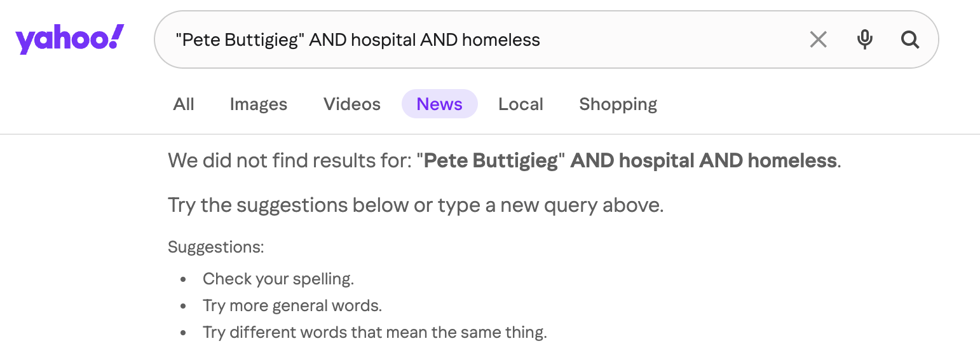This screenshot has height=355, width=980.
Task: Click 'Check your spelling' suggestion
Action: click(278, 279)
